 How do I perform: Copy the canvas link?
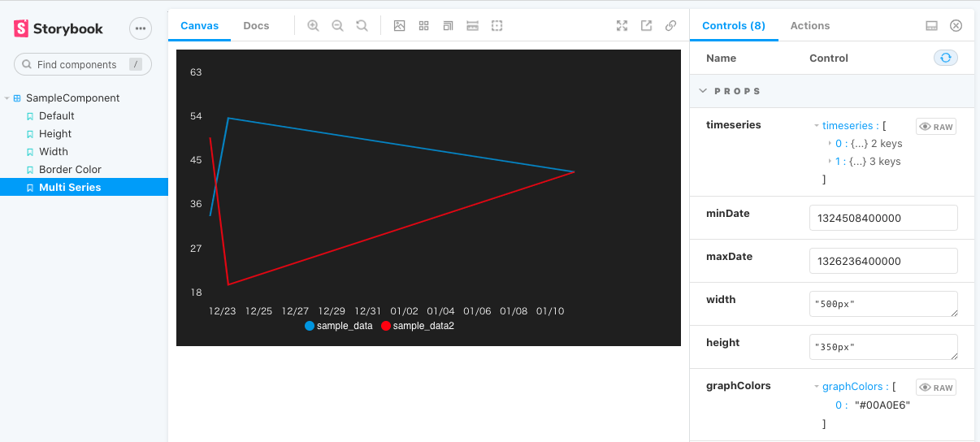(670, 25)
